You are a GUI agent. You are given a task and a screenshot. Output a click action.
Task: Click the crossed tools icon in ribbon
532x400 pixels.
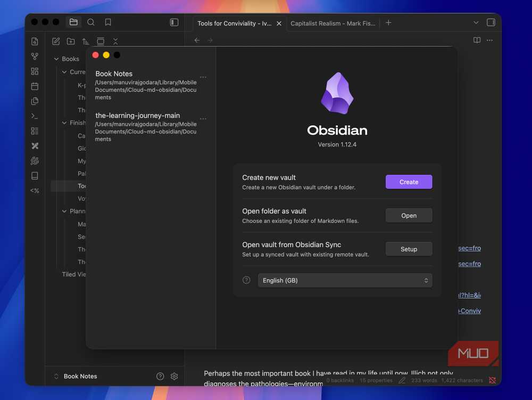click(x=35, y=146)
